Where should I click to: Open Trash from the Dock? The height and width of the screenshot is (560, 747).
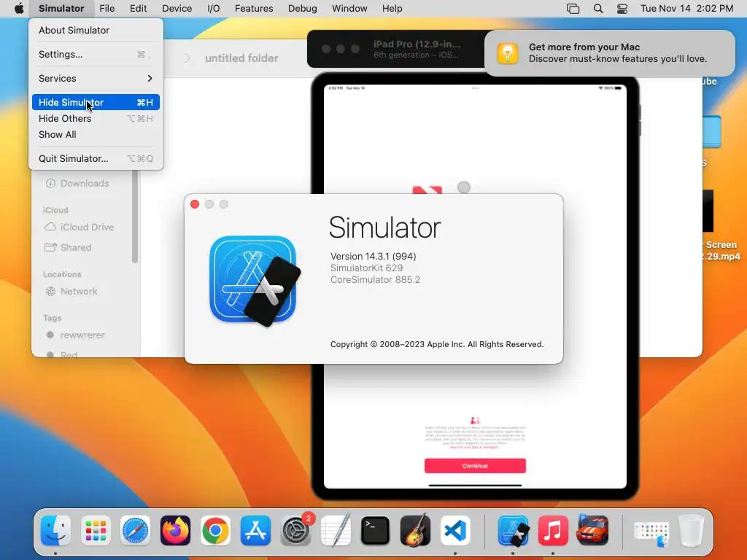coord(692,531)
